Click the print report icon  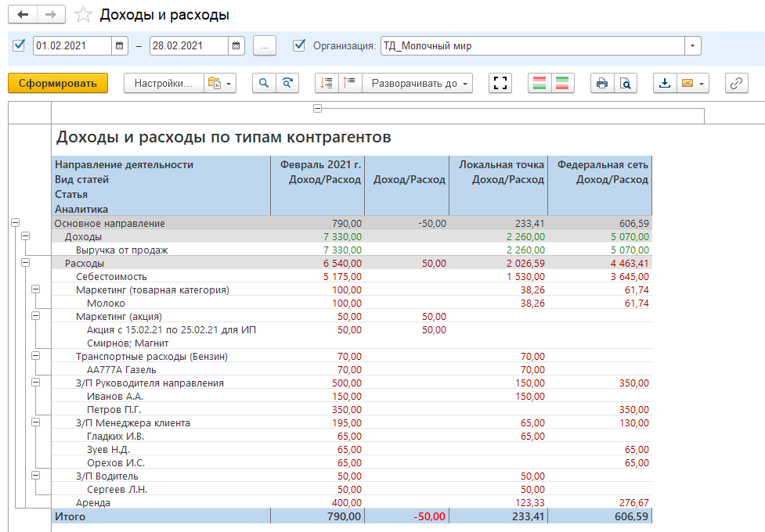pos(602,83)
